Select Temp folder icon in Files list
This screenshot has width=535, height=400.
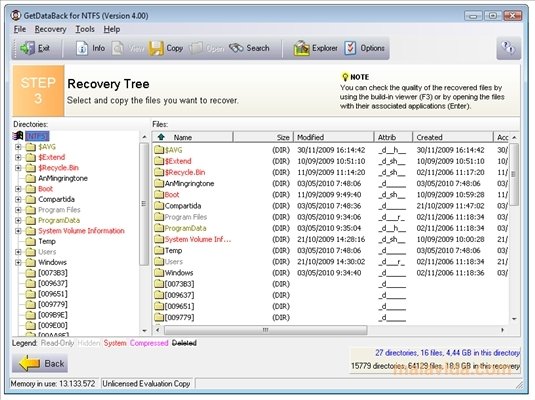[x=159, y=251]
